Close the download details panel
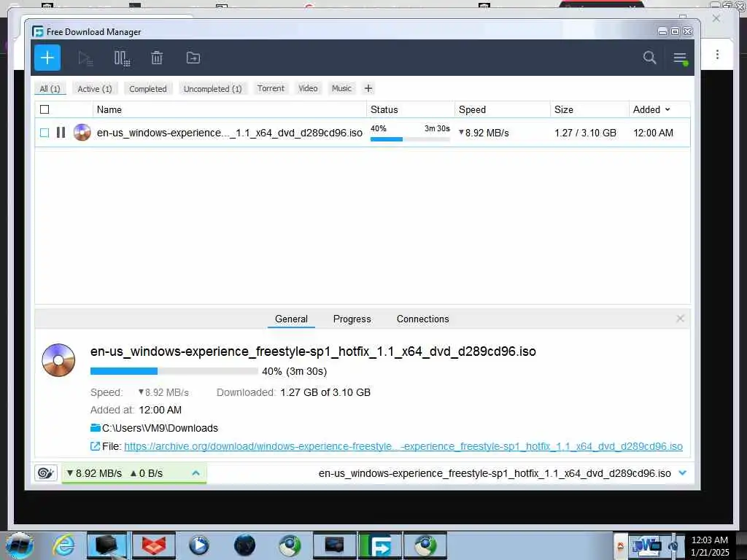This screenshot has width=747, height=560. [680, 319]
